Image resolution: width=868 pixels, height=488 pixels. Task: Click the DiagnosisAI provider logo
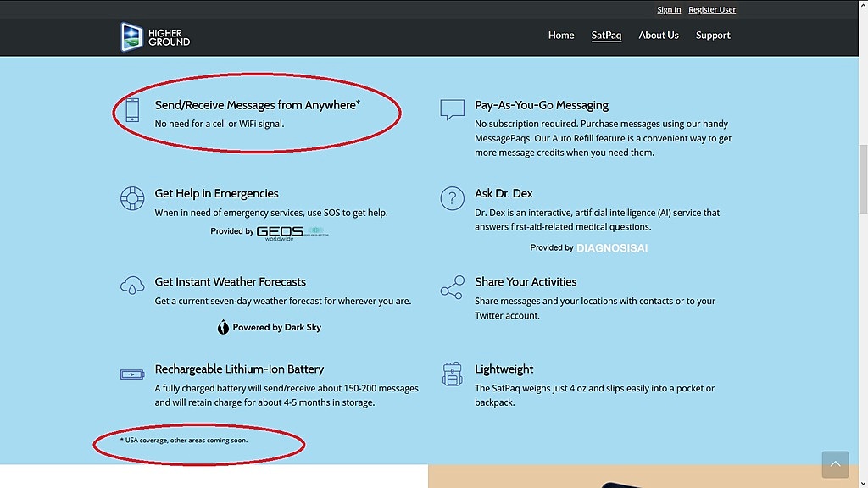coord(612,248)
